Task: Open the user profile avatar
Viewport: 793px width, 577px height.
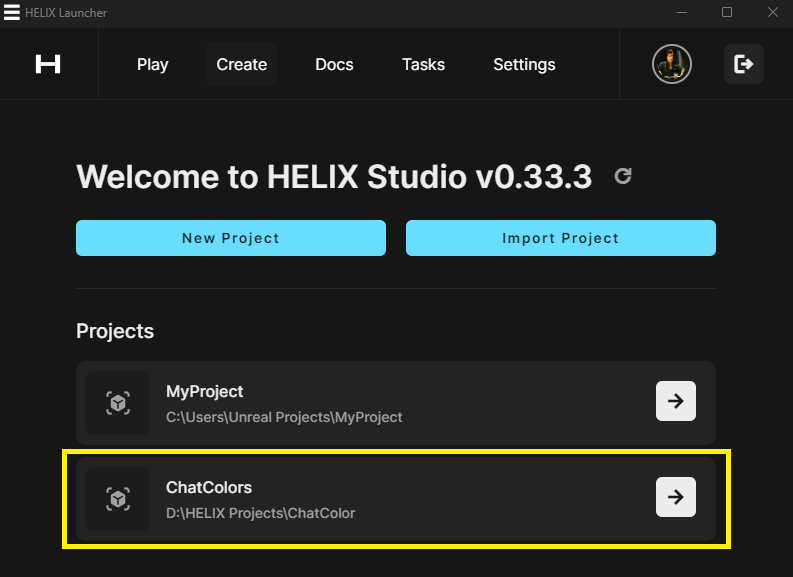Action: pos(672,64)
